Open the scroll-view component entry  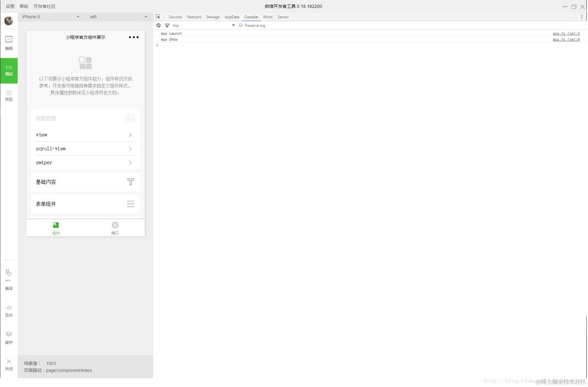(x=85, y=149)
